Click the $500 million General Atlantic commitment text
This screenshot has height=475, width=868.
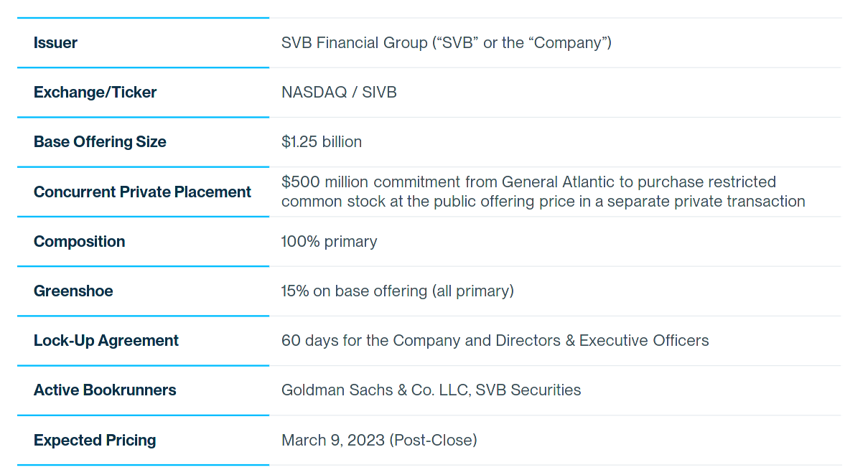[x=543, y=192]
